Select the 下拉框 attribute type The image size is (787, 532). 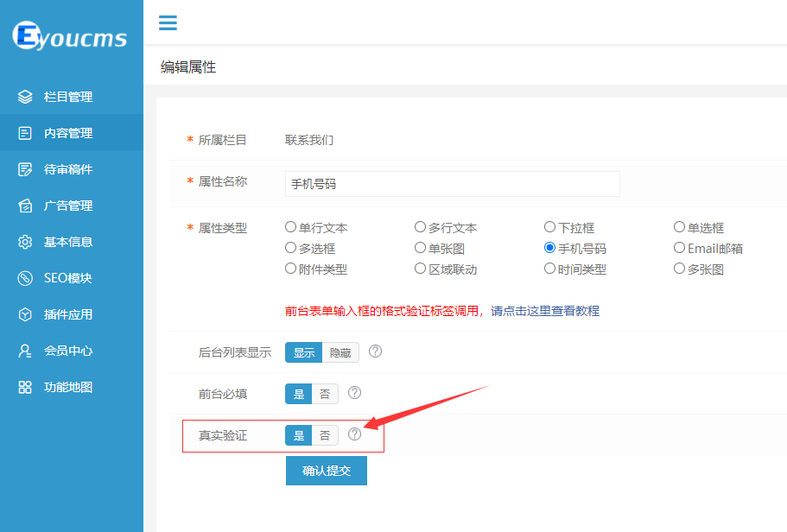tap(549, 226)
